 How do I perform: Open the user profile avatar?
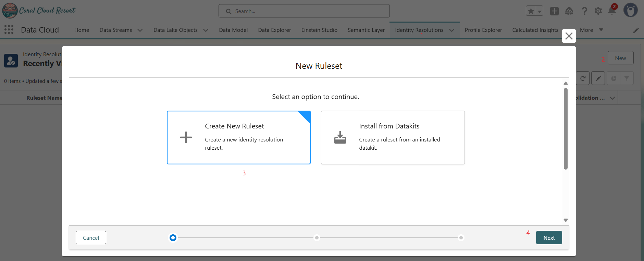coord(630,10)
